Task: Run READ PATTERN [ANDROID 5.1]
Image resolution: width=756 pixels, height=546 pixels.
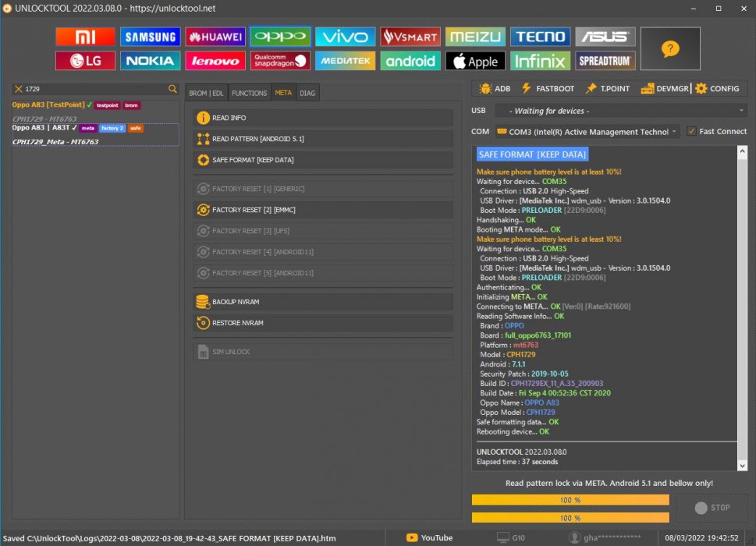Action: click(x=323, y=139)
